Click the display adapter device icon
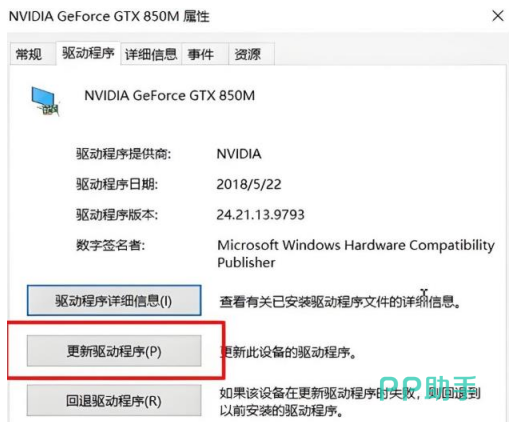This screenshot has width=509, height=422. coord(46,101)
